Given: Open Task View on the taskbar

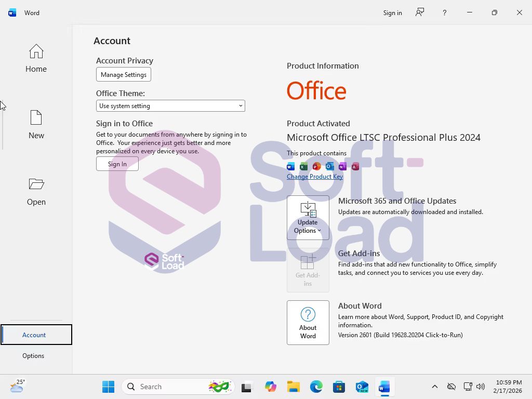Looking at the screenshot, I should (x=247, y=387).
